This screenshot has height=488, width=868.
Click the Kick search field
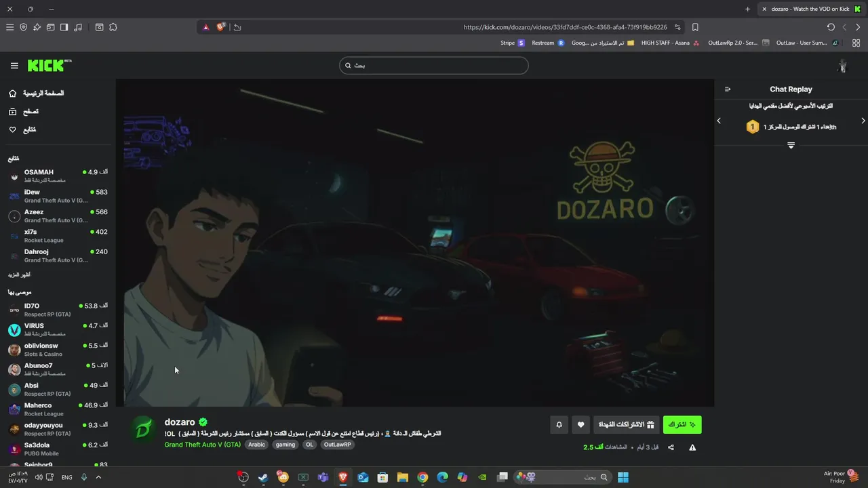(434, 66)
